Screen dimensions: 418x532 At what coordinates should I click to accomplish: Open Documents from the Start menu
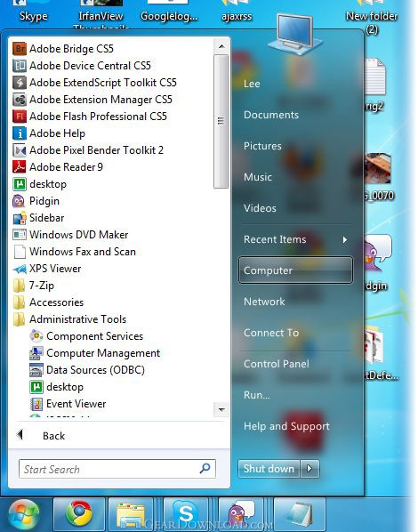271,115
